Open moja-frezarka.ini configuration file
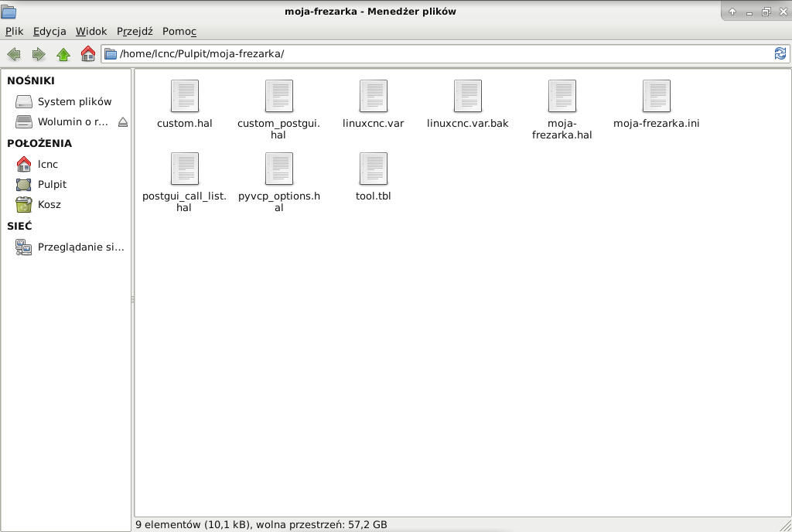 point(656,96)
